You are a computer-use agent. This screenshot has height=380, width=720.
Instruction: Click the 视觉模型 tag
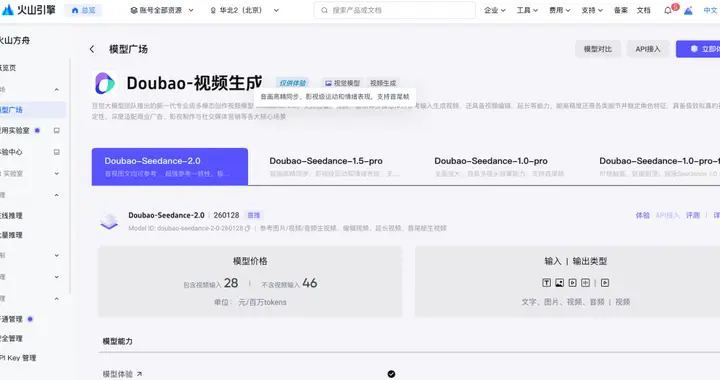343,83
